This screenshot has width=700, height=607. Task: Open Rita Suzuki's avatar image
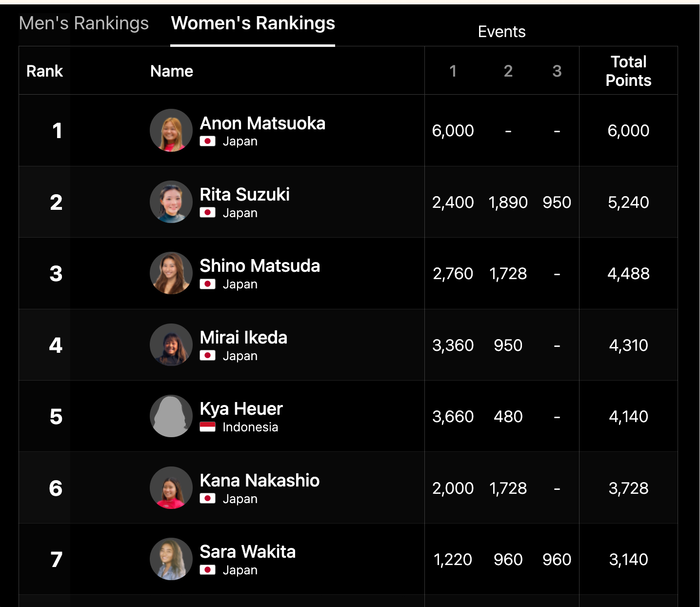171,202
